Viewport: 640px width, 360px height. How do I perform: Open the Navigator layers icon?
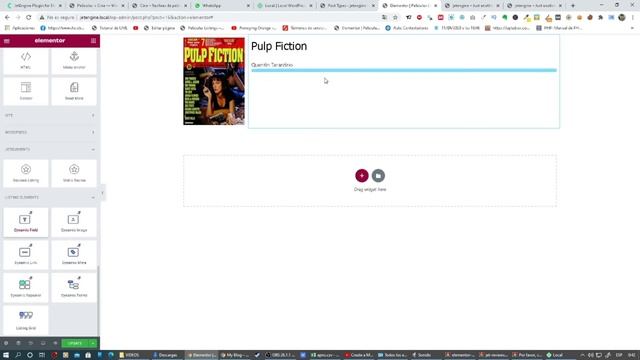[18, 343]
